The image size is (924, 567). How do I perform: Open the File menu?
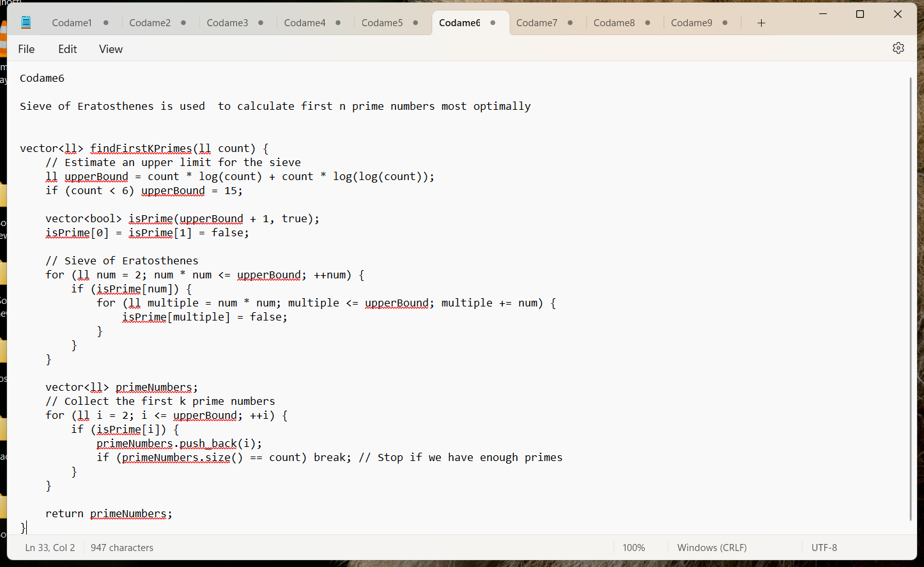tap(26, 49)
